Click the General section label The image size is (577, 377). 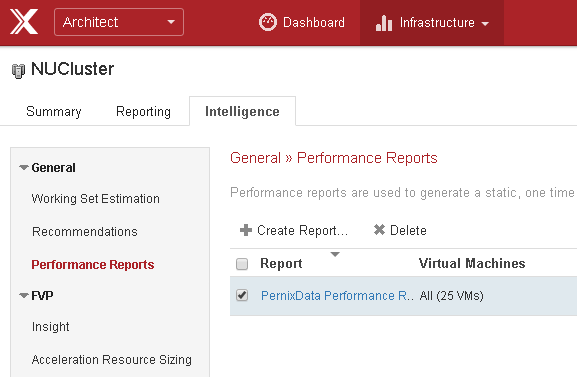53,168
